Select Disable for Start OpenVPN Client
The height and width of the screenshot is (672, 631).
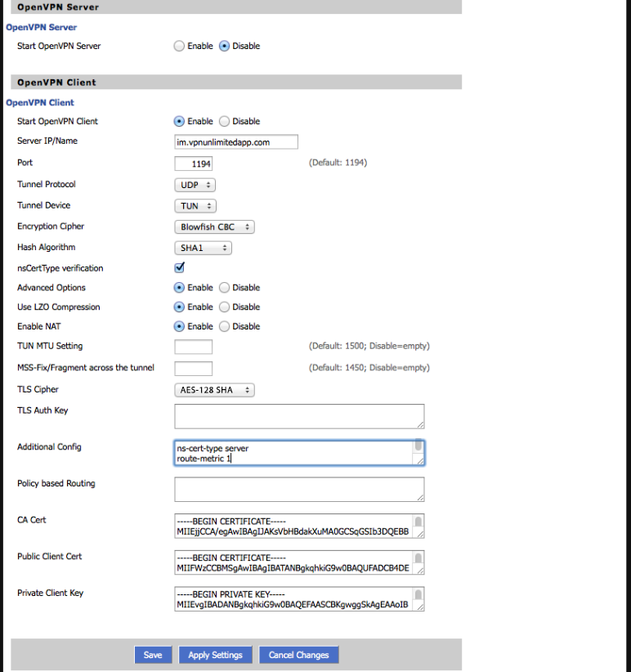pyautogui.click(x=224, y=121)
